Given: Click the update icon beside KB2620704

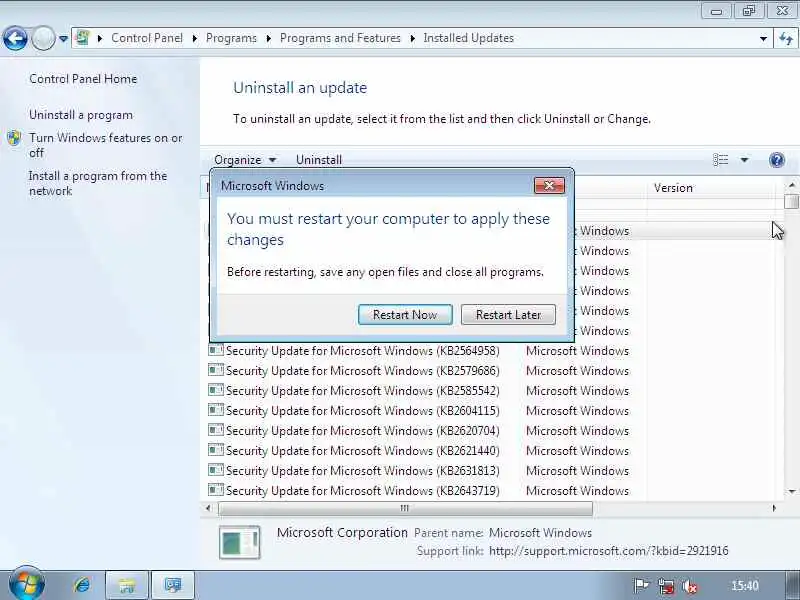Looking at the screenshot, I should [x=216, y=430].
